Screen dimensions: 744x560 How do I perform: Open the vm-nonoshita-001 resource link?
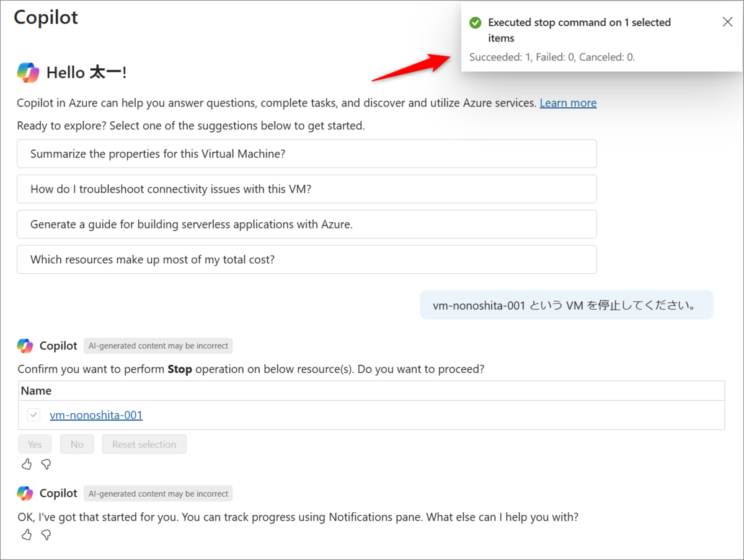pos(96,415)
